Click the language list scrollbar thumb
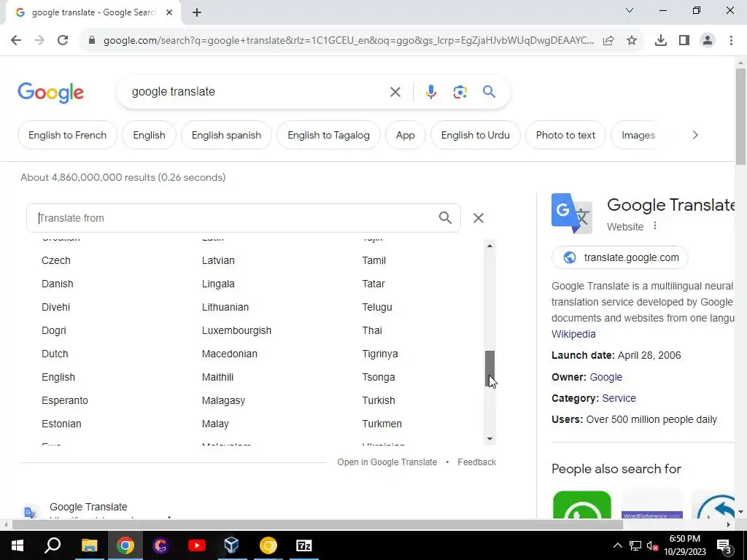 (x=489, y=368)
